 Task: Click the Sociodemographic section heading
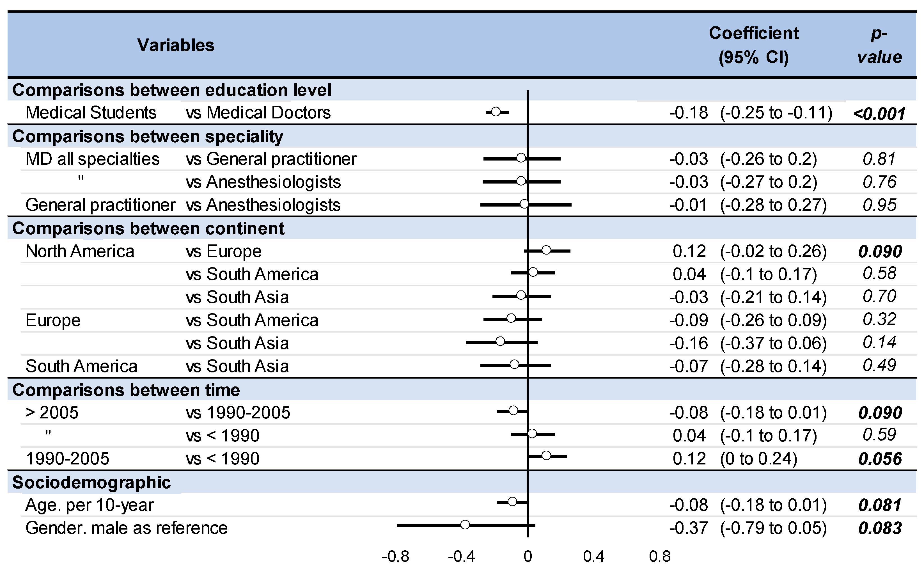tap(91, 482)
